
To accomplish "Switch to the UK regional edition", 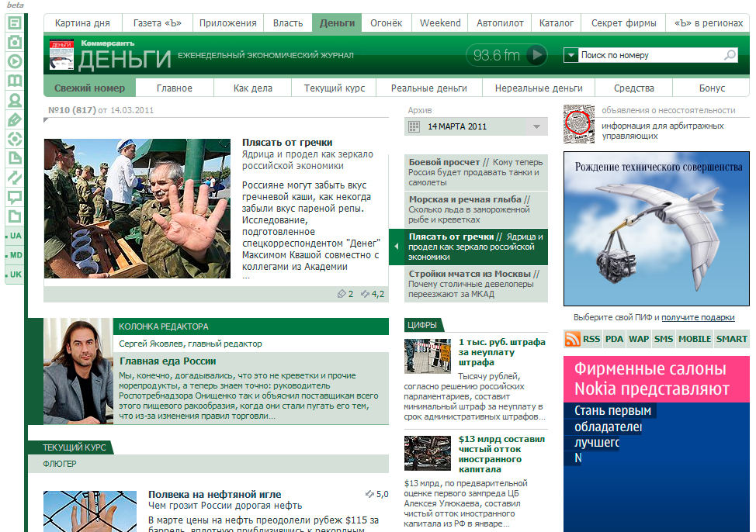I will (15, 275).
